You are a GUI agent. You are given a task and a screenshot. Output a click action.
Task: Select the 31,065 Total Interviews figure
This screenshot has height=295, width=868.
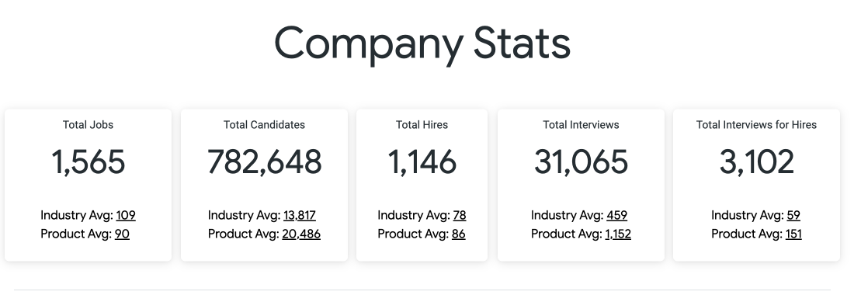pyautogui.click(x=581, y=162)
